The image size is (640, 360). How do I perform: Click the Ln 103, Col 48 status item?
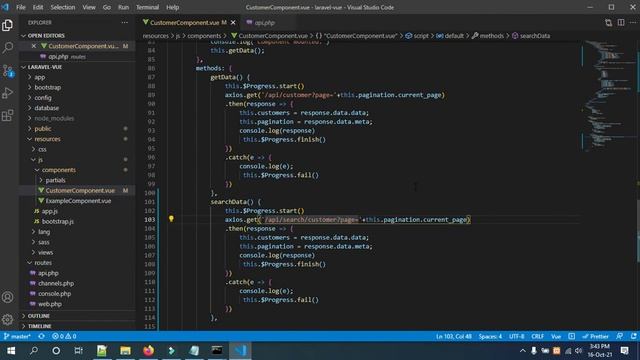click(453, 336)
